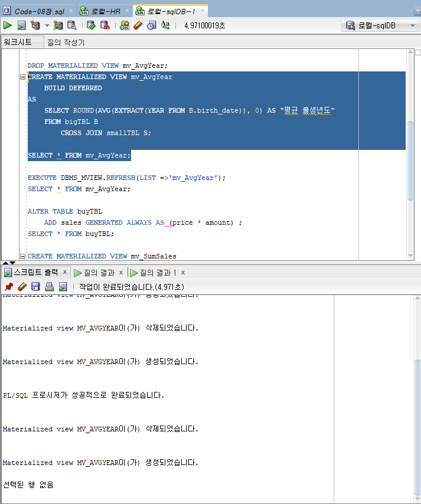
Task: Click the worksheet icon on the Code-08장.sql tab
Action: (x=6, y=11)
